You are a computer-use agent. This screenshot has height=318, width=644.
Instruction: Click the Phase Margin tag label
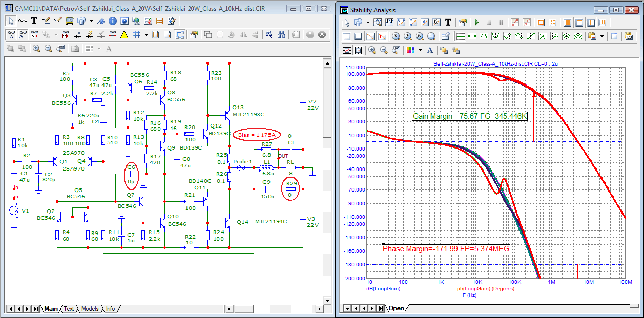coord(447,249)
